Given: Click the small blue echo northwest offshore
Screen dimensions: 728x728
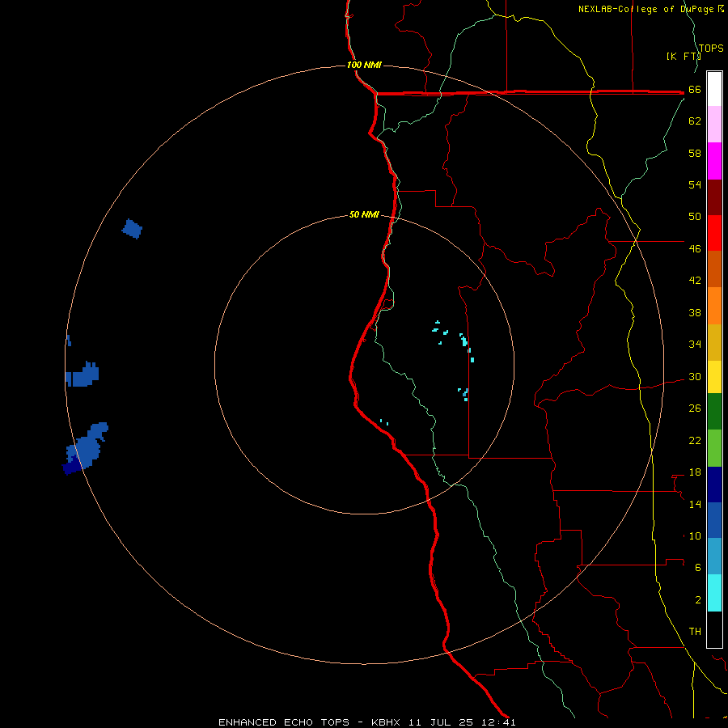Looking at the screenshot, I should [x=133, y=229].
